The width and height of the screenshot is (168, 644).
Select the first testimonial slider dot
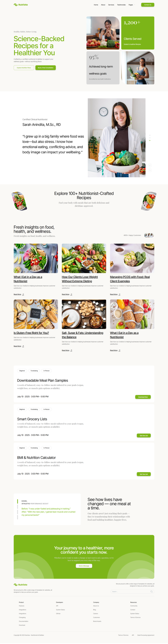tap(150, 135)
